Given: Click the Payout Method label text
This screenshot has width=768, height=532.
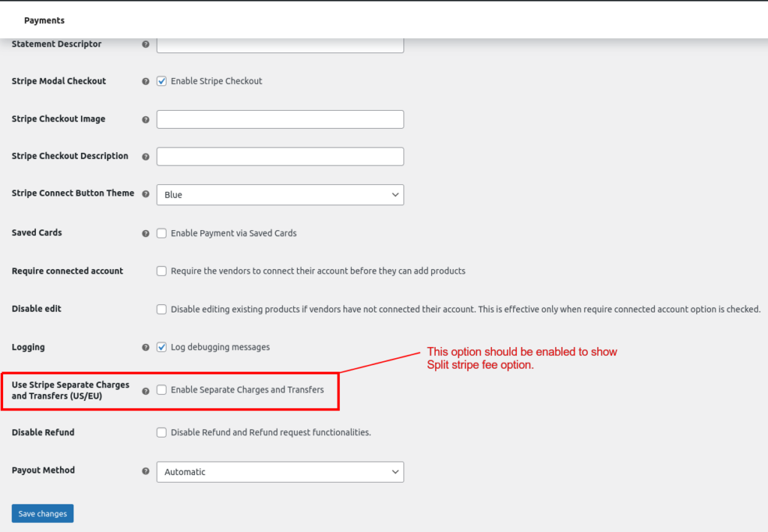Looking at the screenshot, I should [43, 470].
